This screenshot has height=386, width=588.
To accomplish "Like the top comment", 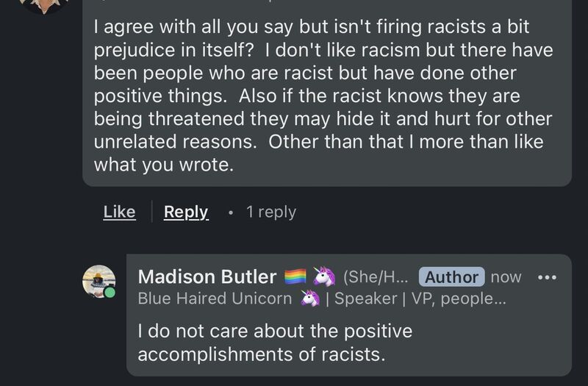I will click(119, 212).
